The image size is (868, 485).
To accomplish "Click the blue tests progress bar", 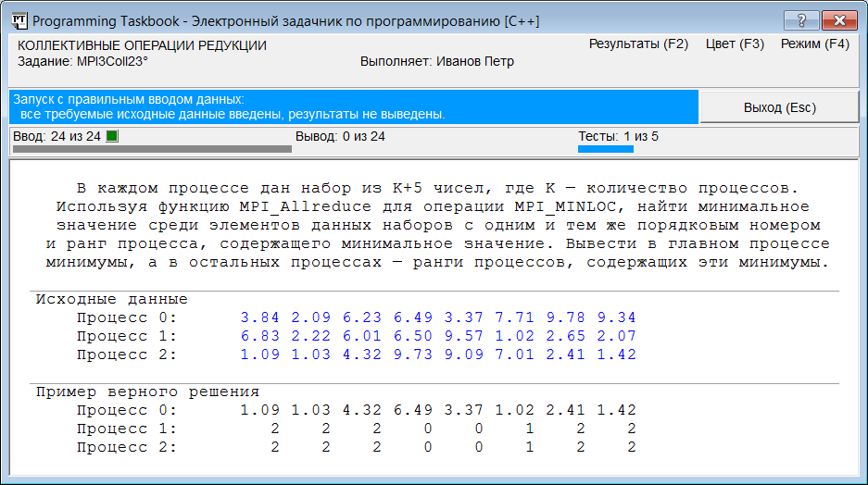I will 605,148.
